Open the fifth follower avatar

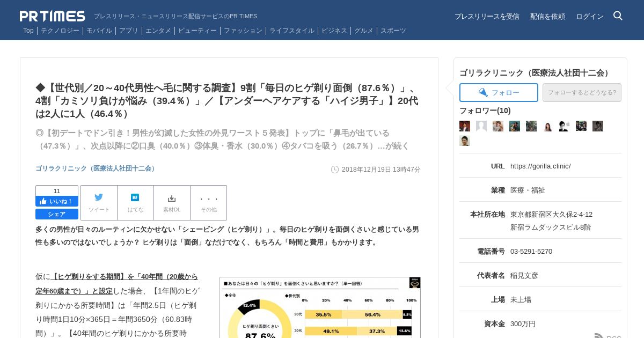click(x=531, y=126)
